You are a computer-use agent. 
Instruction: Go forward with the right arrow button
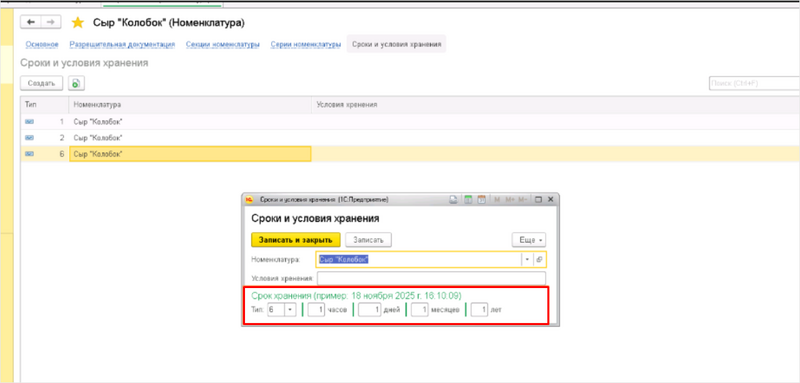coord(51,22)
